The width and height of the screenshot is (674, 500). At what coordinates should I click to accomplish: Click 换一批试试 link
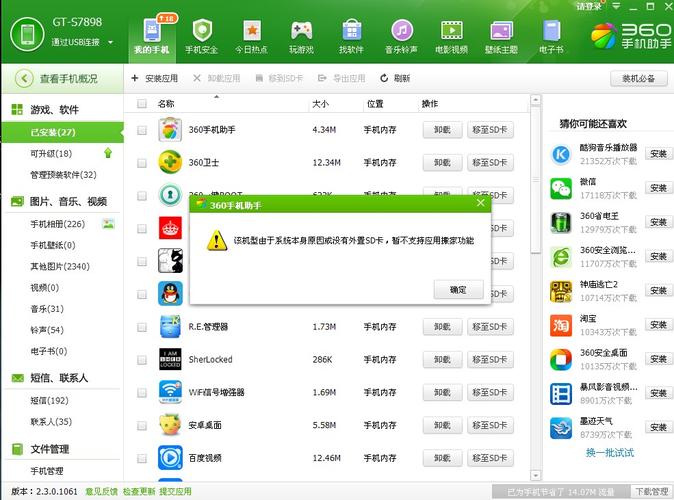(610, 452)
